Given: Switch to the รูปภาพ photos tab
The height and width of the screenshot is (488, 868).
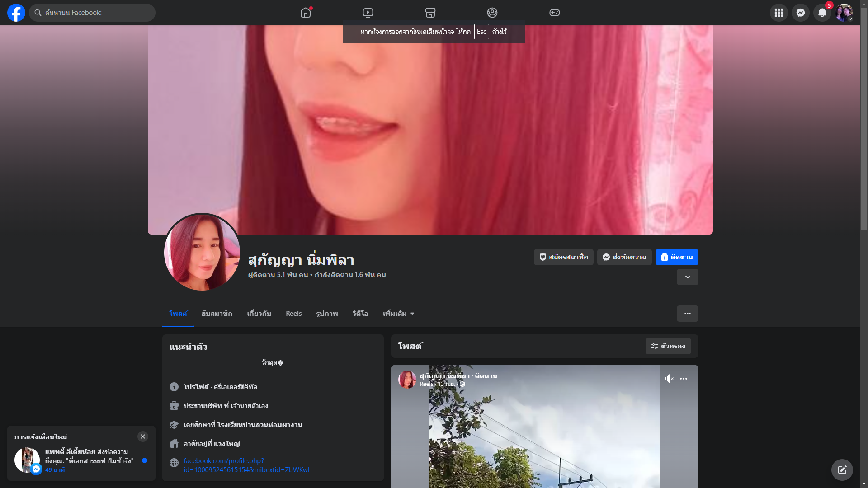Looking at the screenshot, I should pyautogui.click(x=327, y=314).
